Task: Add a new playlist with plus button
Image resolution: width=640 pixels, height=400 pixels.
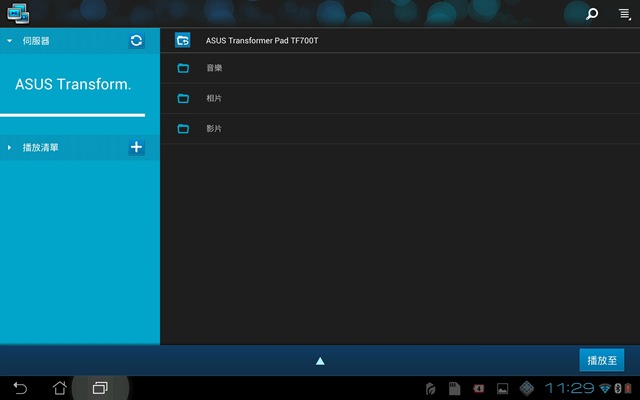Action: [136, 147]
